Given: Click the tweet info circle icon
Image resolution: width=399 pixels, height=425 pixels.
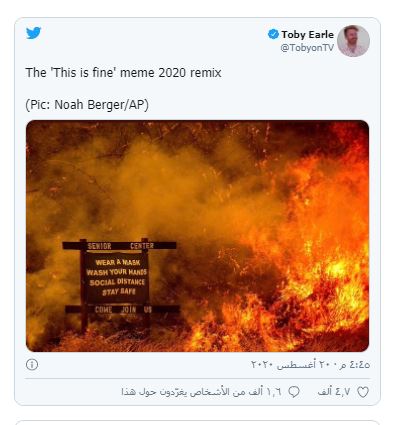Looking at the screenshot, I should (x=32, y=364).
